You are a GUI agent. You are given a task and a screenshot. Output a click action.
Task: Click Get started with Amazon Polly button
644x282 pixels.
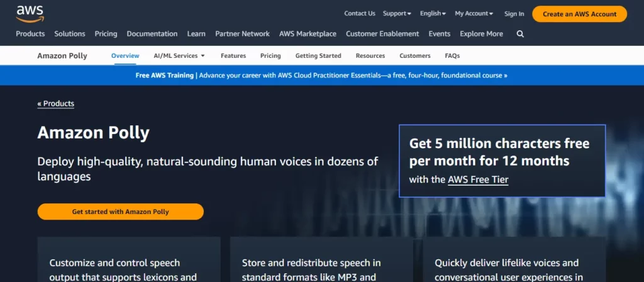tap(120, 211)
